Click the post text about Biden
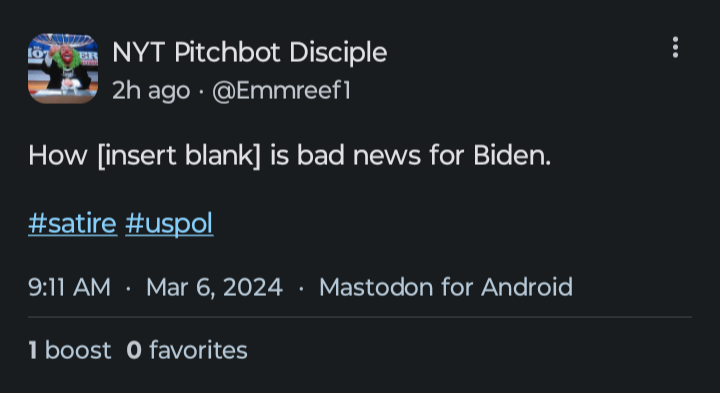The image size is (720, 393). 289,156
